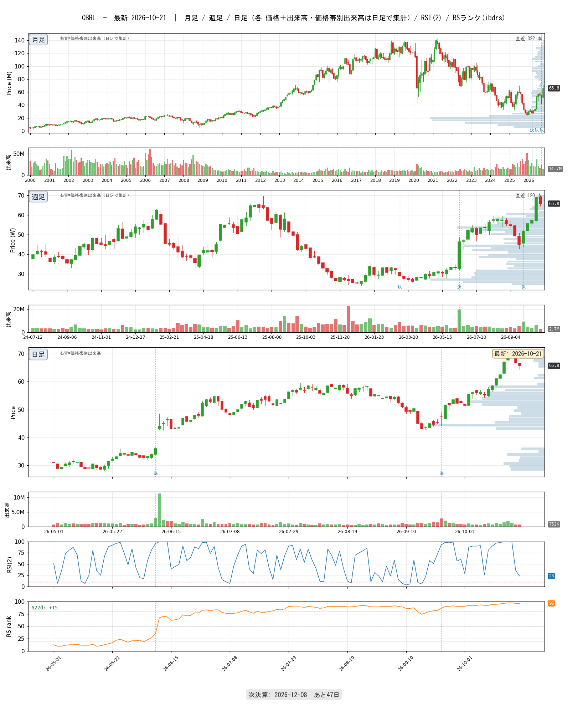This screenshot has height=706, width=588.
Task: Click the 直近 322 本 note in the monthly chart
Action: [x=528, y=39]
